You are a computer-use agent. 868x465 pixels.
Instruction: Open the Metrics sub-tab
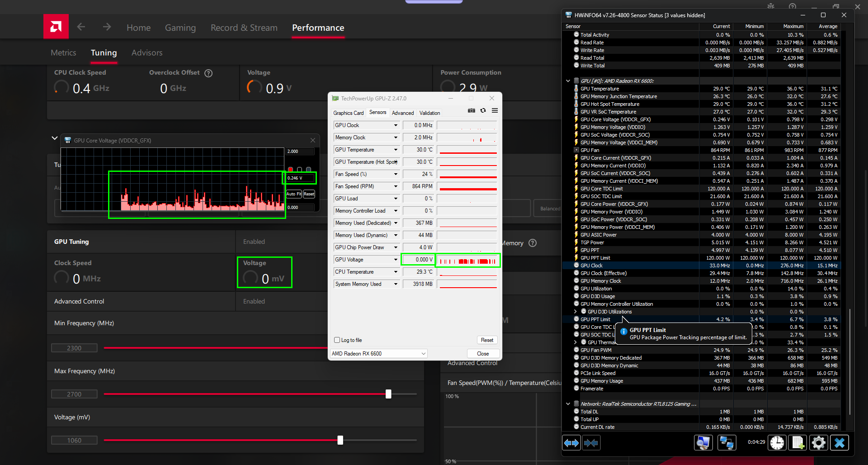(63, 52)
